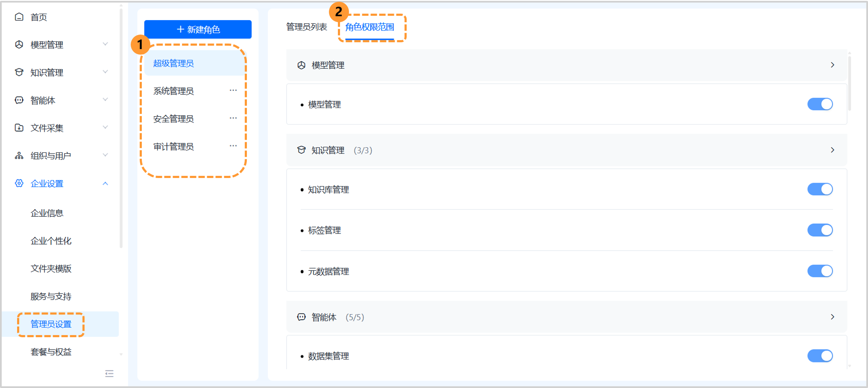The image size is (868, 388).
Task: Expand the 智能体 (5/5) section
Action: tap(832, 317)
